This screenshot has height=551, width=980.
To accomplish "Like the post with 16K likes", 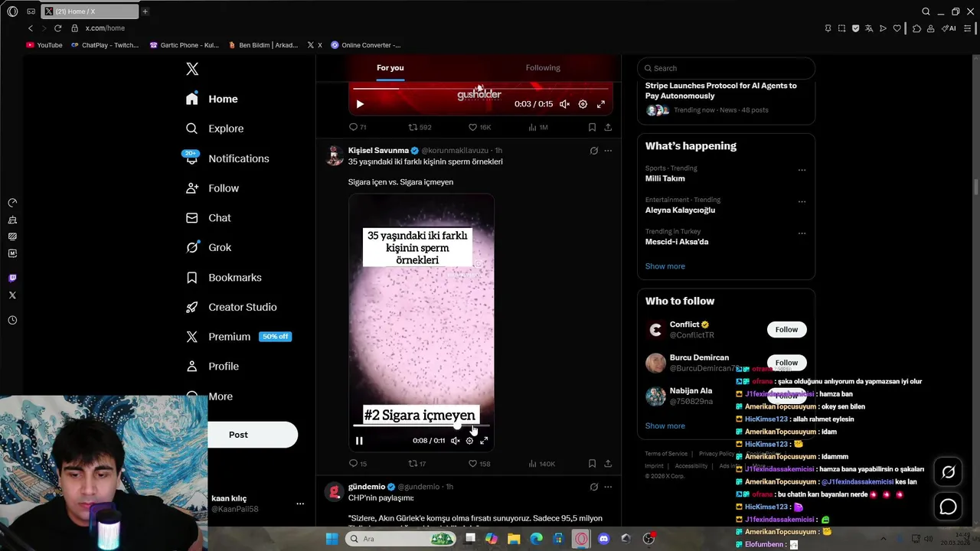I will click(480, 127).
